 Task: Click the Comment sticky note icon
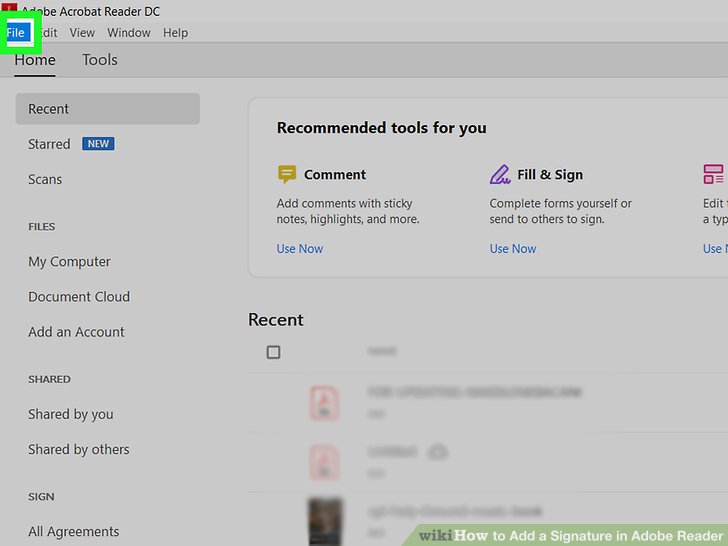[x=287, y=174]
